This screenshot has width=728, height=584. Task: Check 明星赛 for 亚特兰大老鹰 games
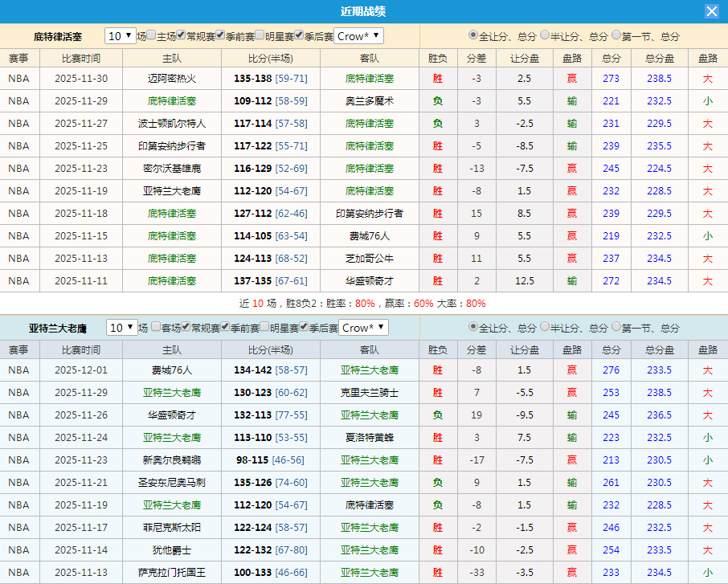265,328
